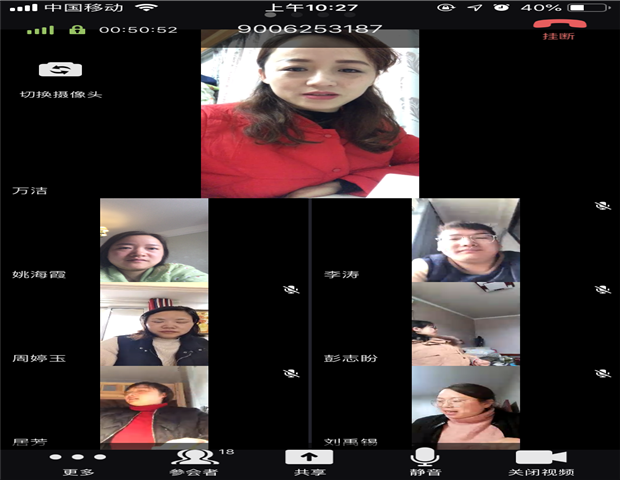
Task: Switch camera using the camera flip icon
Action: [60, 70]
